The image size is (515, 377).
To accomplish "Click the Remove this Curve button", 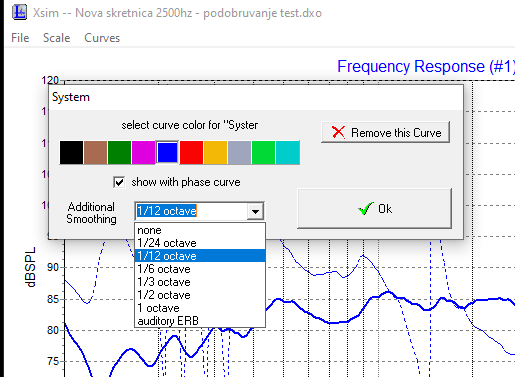I will (x=385, y=132).
